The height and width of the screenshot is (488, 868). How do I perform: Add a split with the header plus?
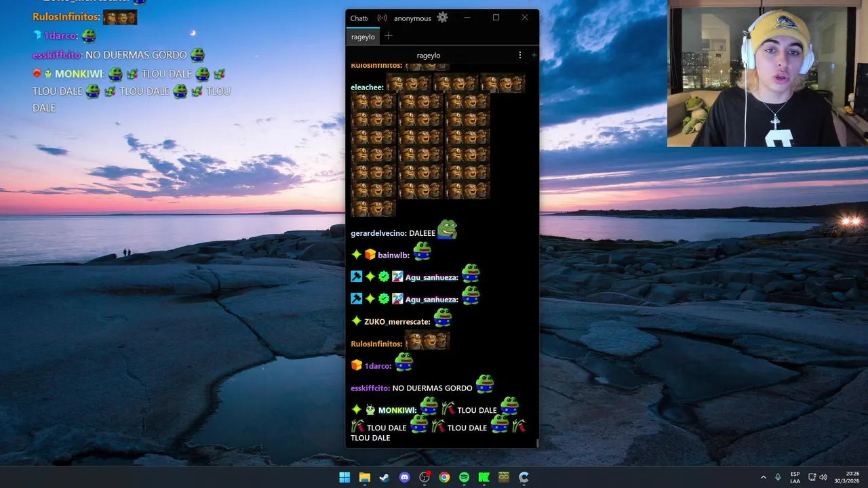[x=534, y=55]
